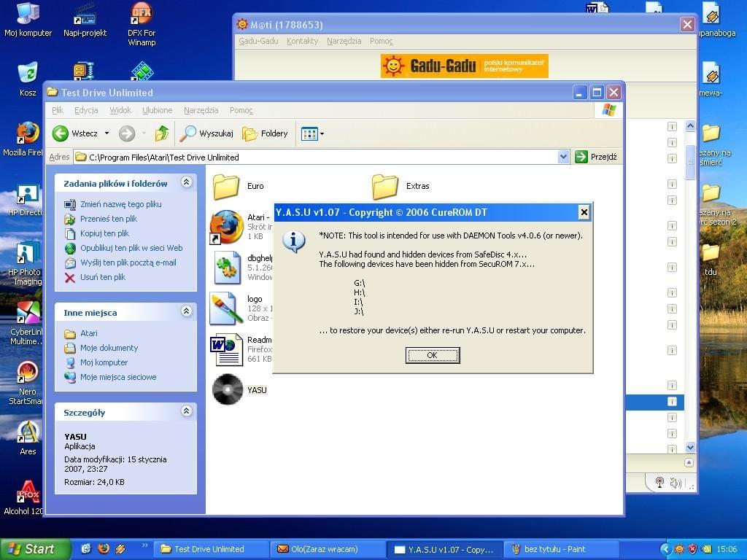Image resolution: width=747 pixels, height=560 pixels.
Task: Click the address bar path field
Action: (x=316, y=157)
